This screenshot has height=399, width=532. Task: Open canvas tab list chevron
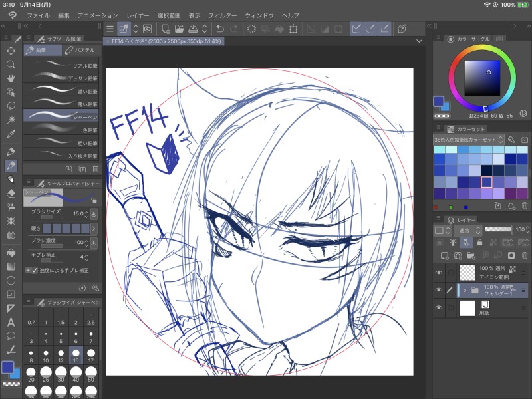[x=420, y=41]
